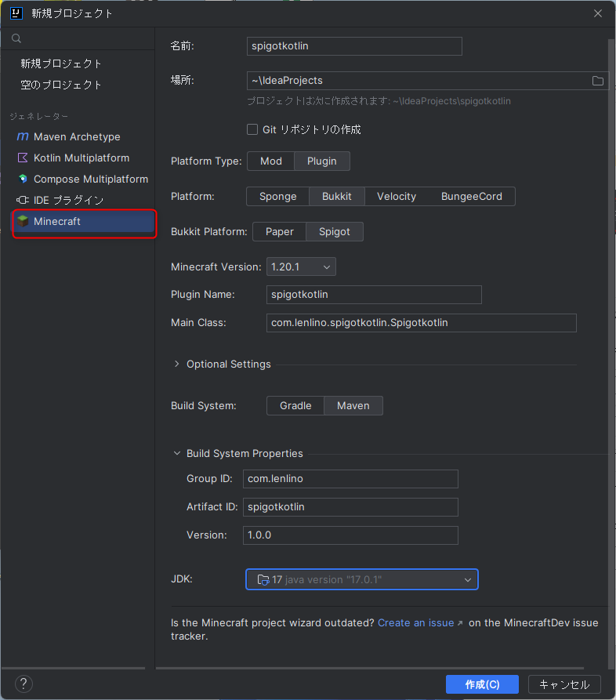The width and height of the screenshot is (616, 700).
Task: Open the Create an issue link
Action: point(416,623)
